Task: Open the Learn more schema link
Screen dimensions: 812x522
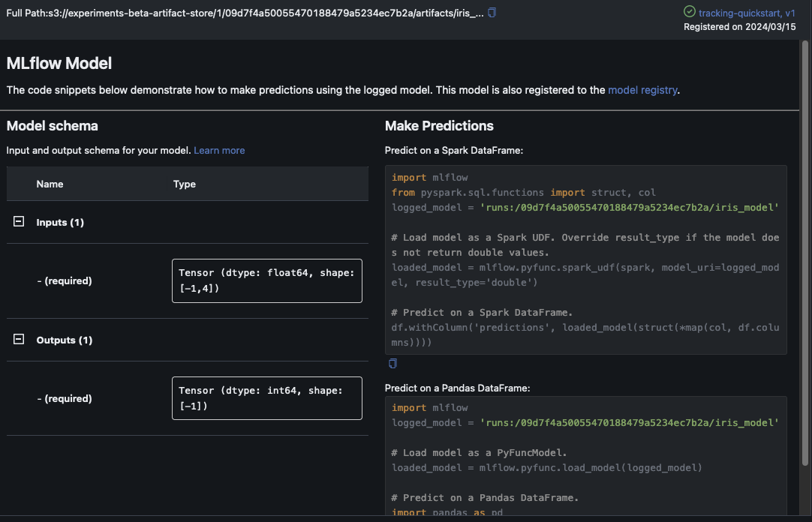Action: pyautogui.click(x=219, y=151)
